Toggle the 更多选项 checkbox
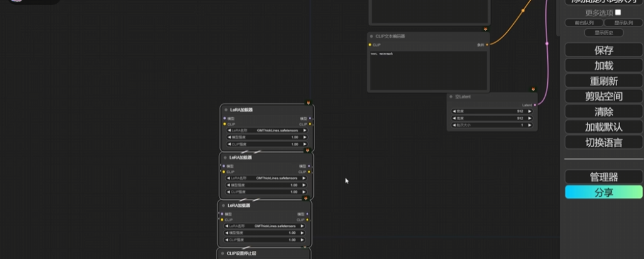The image size is (644, 259). (x=618, y=13)
